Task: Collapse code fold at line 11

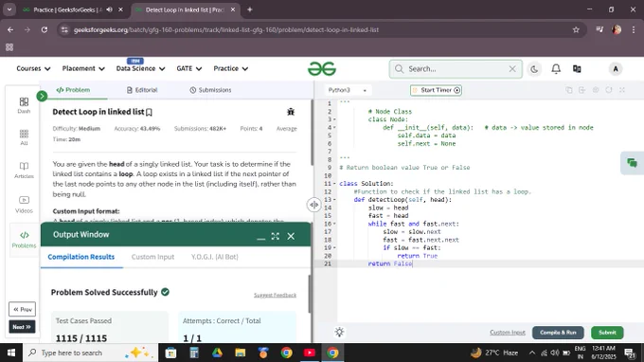Action: [x=334, y=184]
